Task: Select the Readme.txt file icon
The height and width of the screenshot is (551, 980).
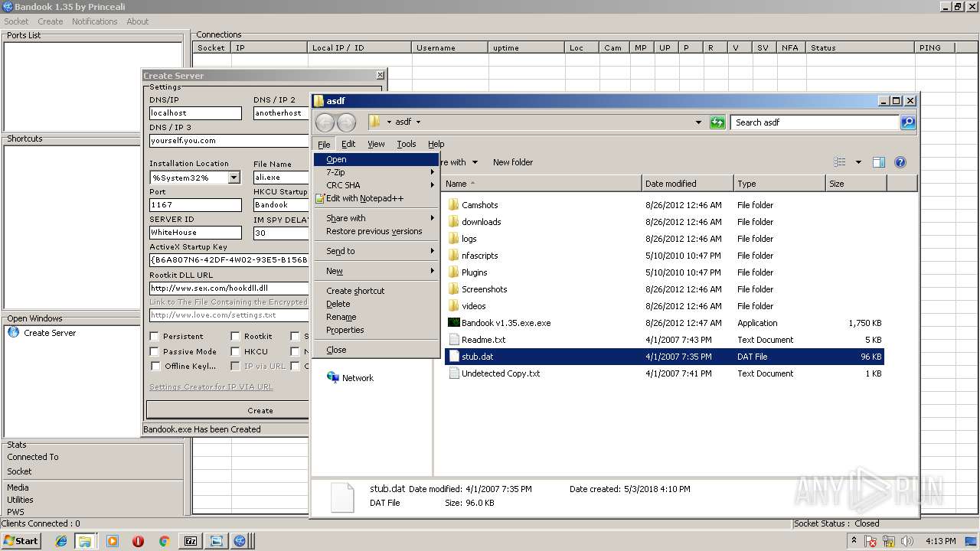Action: coord(453,340)
